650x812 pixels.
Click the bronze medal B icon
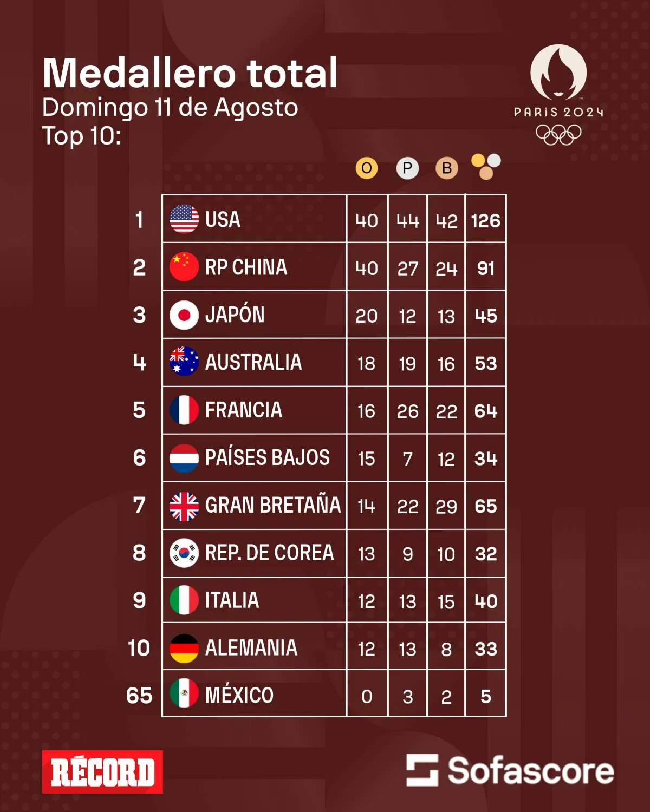coord(447,168)
